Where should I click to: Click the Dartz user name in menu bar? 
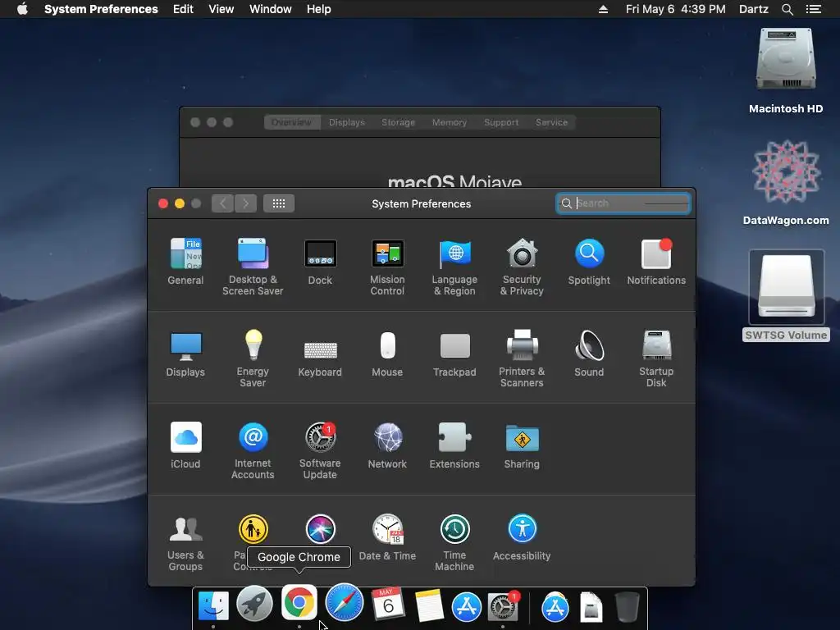(x=753, y=9)
